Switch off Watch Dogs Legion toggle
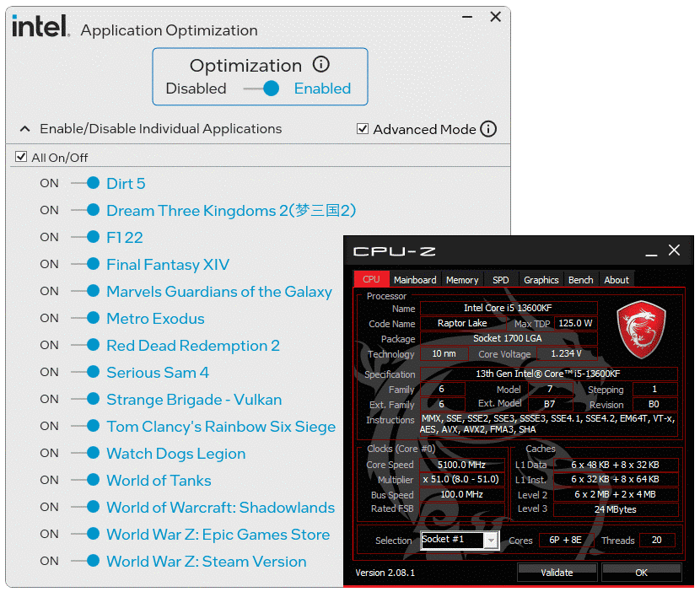Viewport: 700px width, 592px height. (86, 453)
